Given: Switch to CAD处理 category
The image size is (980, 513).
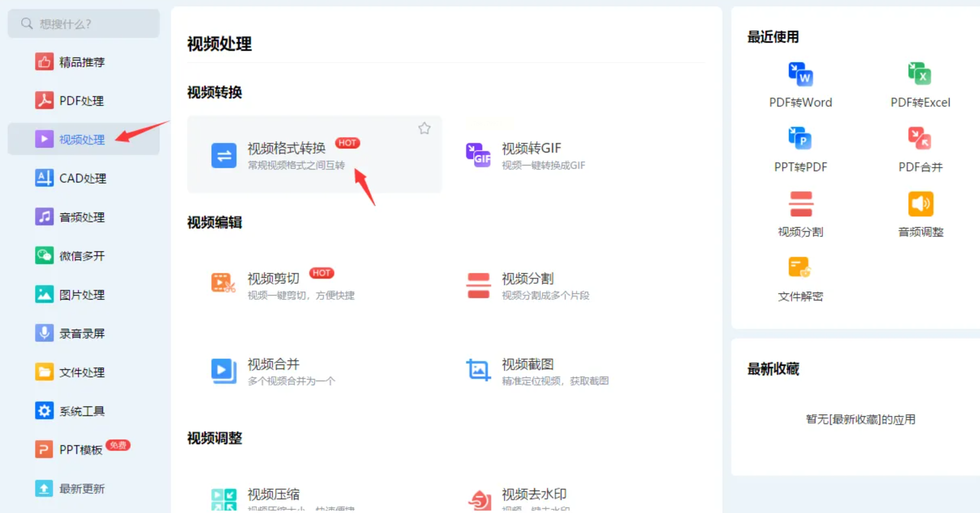Looking at the screenshot, I should click(82, 178).
